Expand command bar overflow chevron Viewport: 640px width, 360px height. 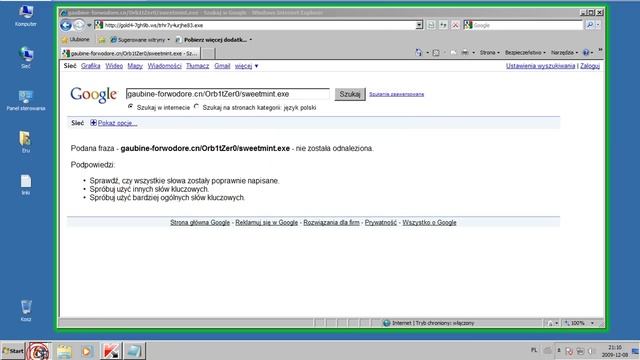click(600, 51)
